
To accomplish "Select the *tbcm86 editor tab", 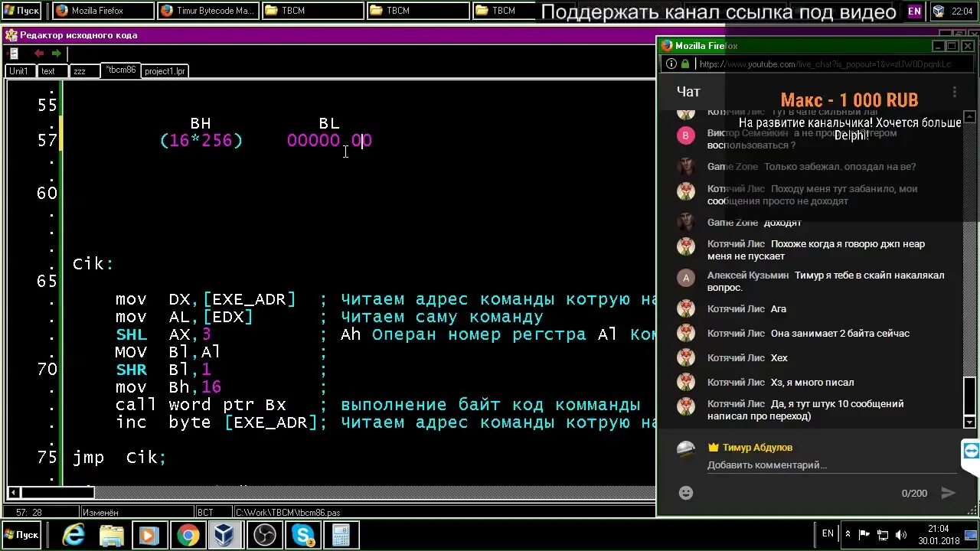I will click(121, 70).
